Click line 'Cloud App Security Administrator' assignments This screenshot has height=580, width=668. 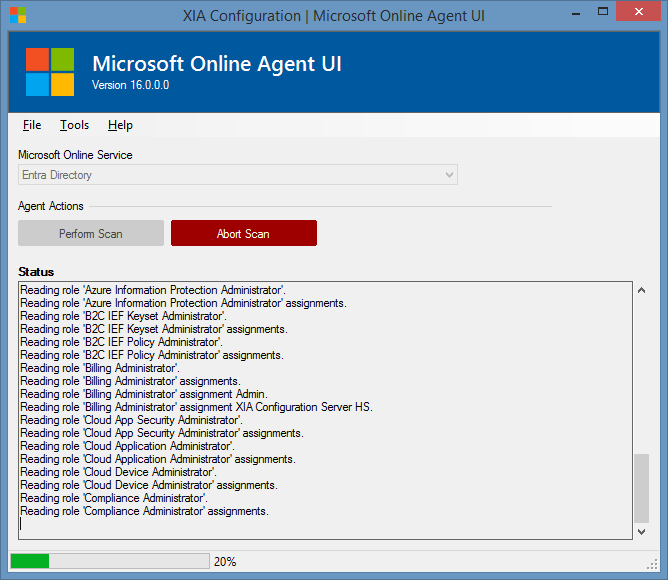click(162, 433)
